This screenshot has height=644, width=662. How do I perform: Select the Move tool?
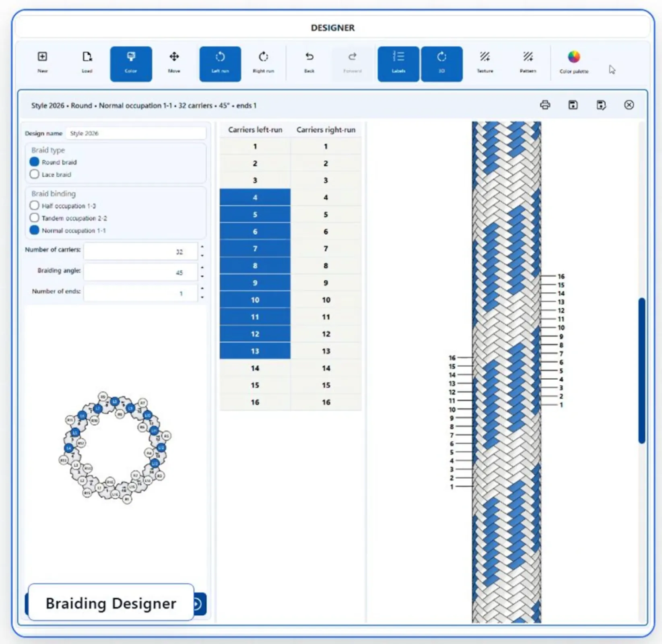174,63
